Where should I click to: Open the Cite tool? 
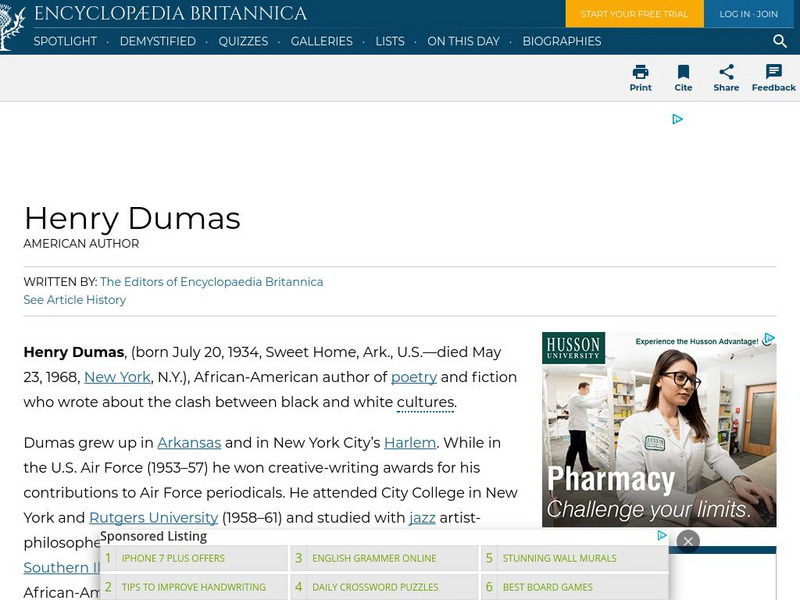point(684,78)
